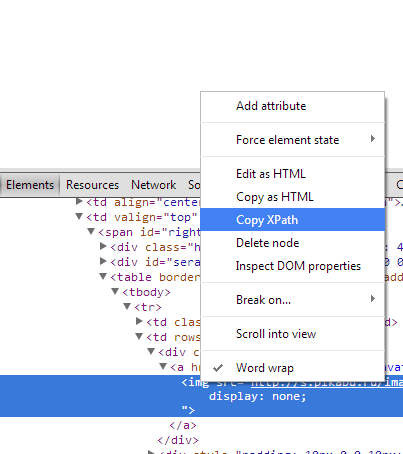Image resolution: width=403 pixels, height=454 pixels.
Task: Click Inspect DOM properties entry
Action: point(292,266)
